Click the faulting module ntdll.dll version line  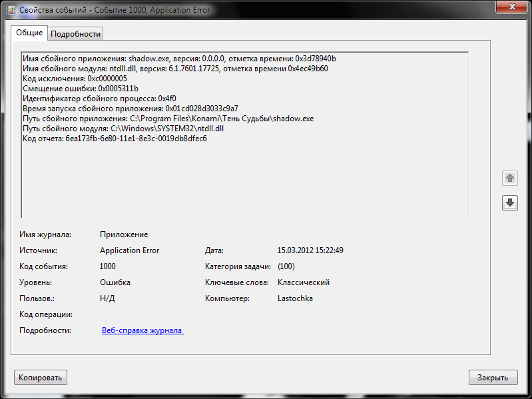pos(175,69)
